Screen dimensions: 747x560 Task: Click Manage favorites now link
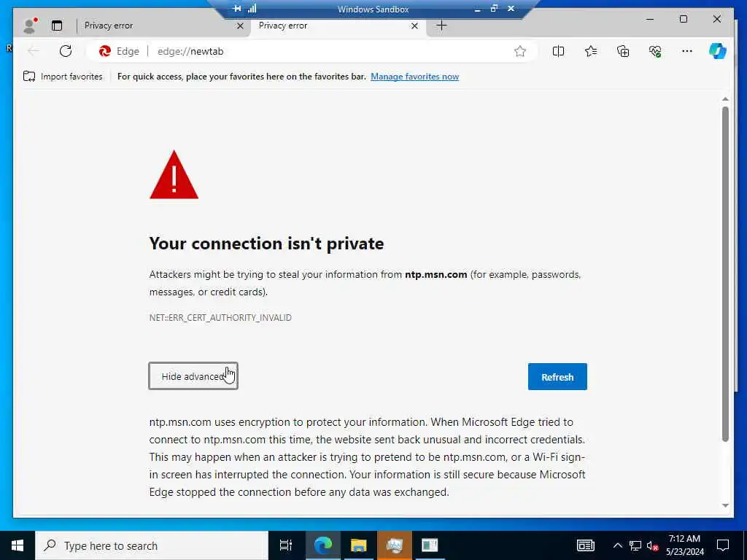(x=414, y=77)
